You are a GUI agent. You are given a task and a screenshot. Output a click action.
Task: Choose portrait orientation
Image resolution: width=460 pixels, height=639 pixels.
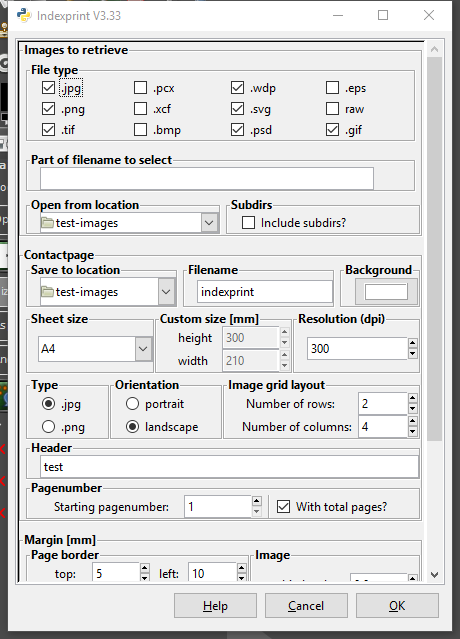pos(132,404)
